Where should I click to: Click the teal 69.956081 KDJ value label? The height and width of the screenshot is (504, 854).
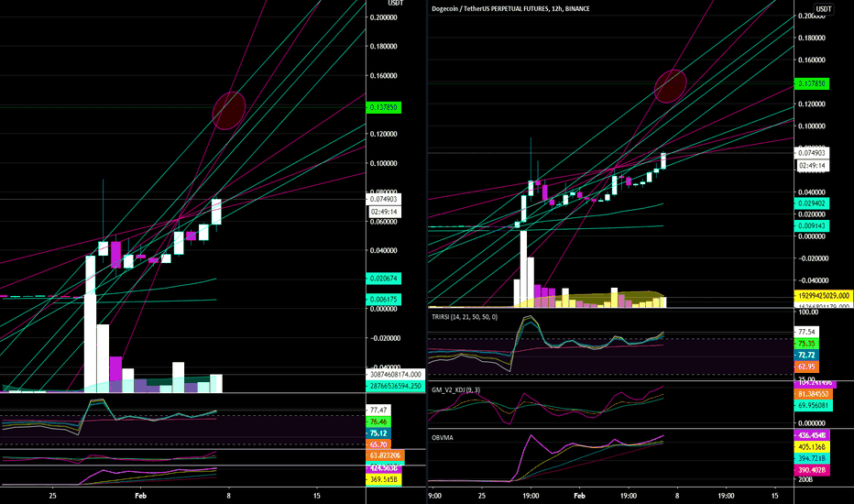click(814, 405)
